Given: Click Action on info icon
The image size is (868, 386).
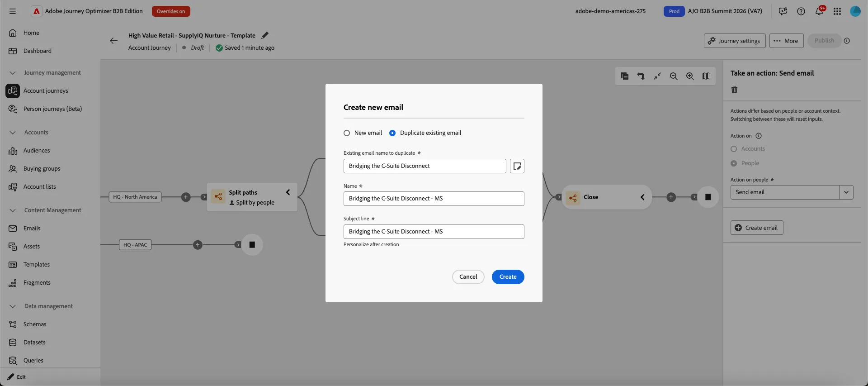Looking at the screenshot, I should click(x=759, y=136).
